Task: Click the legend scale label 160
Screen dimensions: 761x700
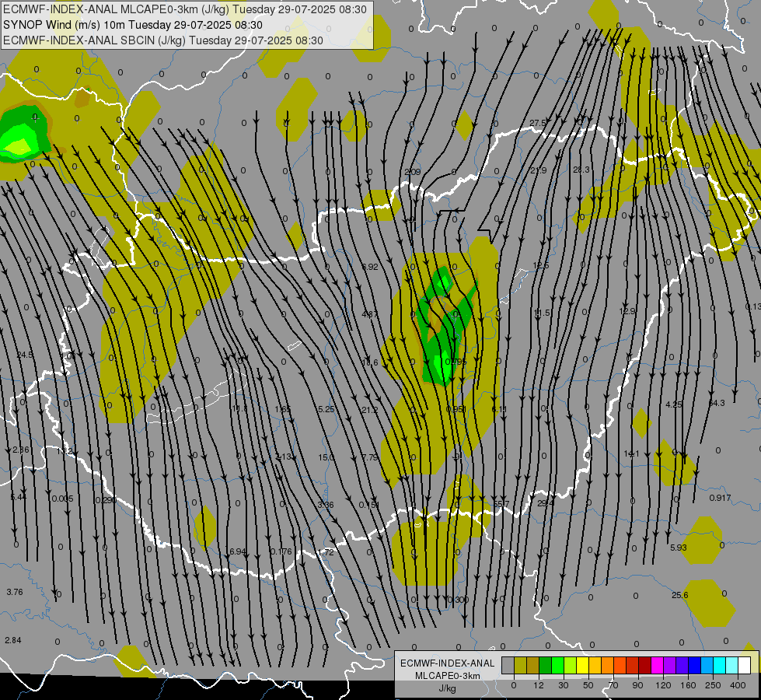Action: click(688, 685)
